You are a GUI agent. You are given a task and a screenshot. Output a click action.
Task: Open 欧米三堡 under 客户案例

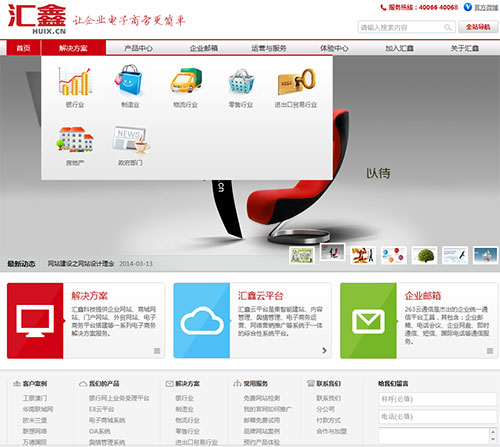click(35, 420)
